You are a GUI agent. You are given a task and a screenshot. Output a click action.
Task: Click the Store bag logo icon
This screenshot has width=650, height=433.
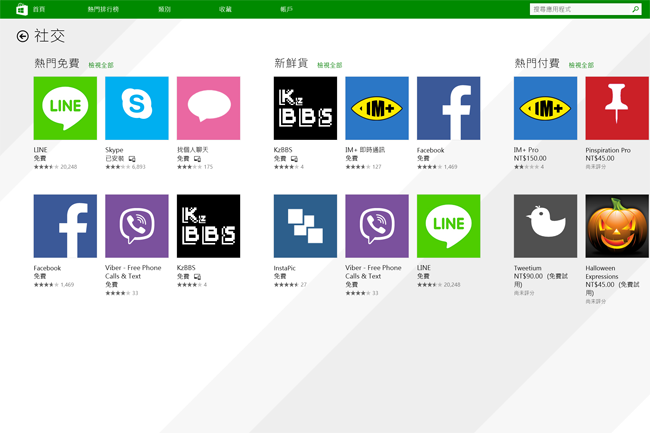click(21, 9)
